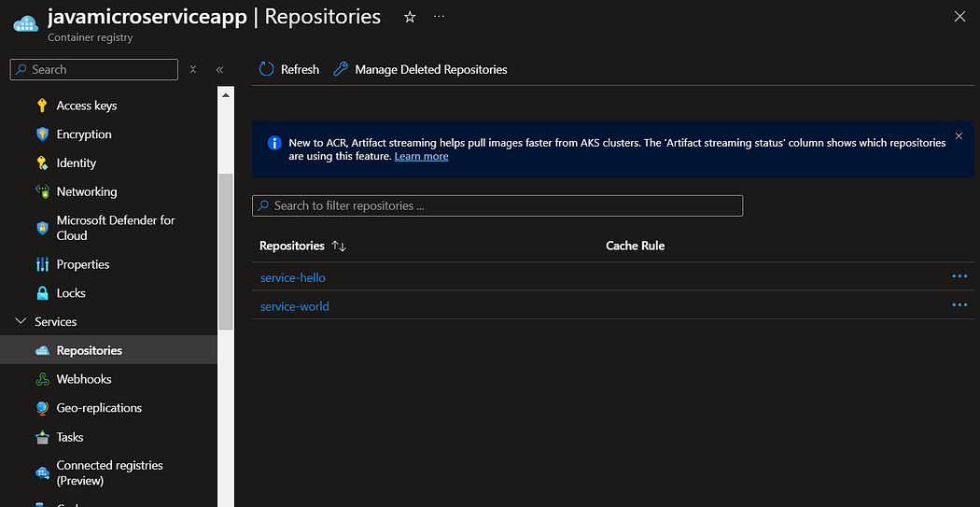Click Manage Deleted Repositories
Screen dimensions: 980x507
point(431,69)
